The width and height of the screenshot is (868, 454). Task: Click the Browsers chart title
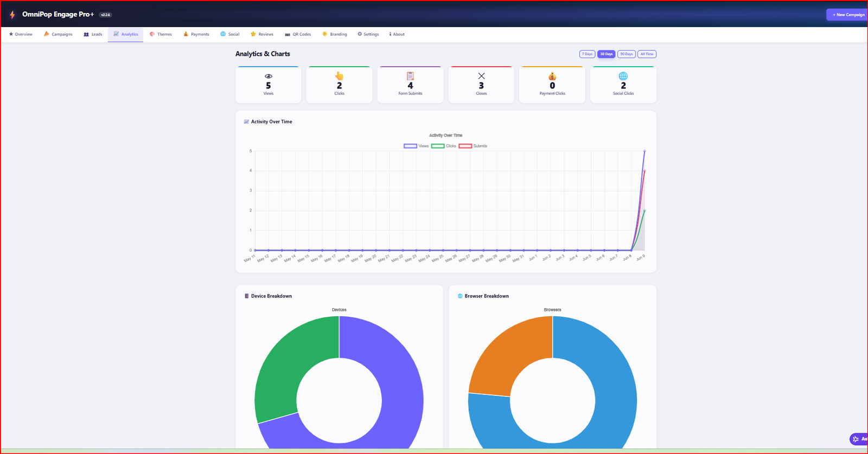(x=553, y=310)
